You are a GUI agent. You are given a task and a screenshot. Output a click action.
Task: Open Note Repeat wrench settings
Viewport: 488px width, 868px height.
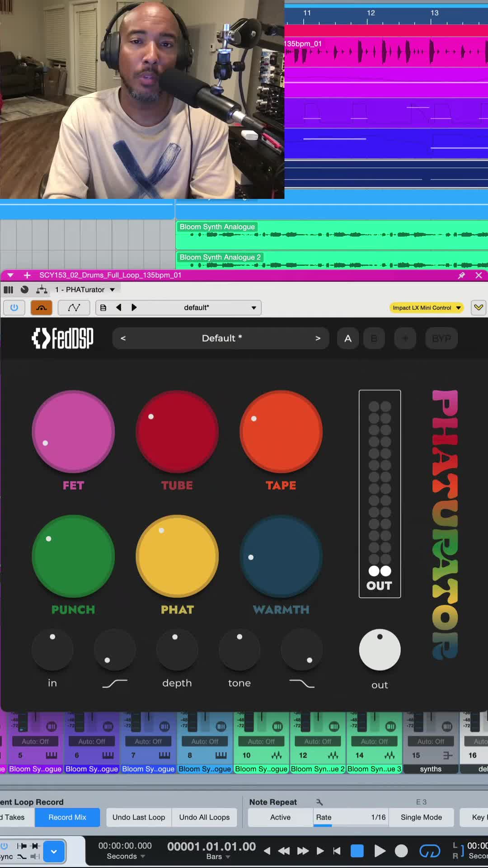[x=319, y=802]
